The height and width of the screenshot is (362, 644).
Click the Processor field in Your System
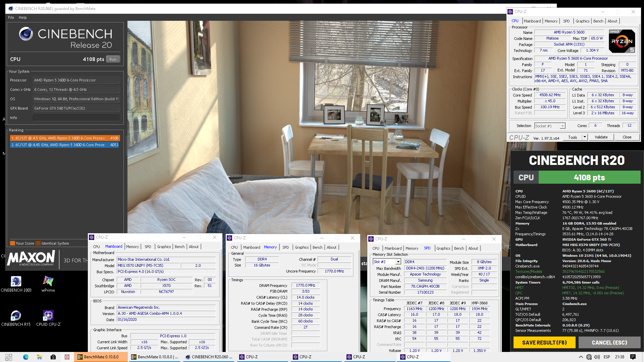point(76,80)
